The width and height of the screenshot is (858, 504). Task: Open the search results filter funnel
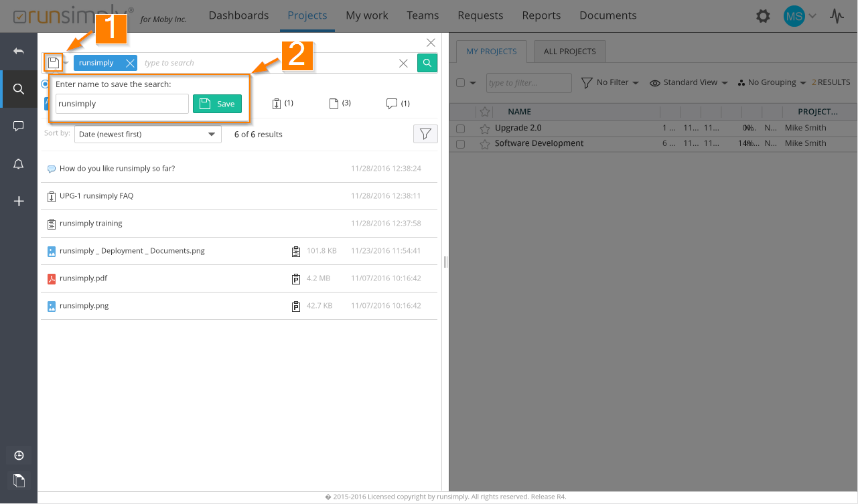425,134
